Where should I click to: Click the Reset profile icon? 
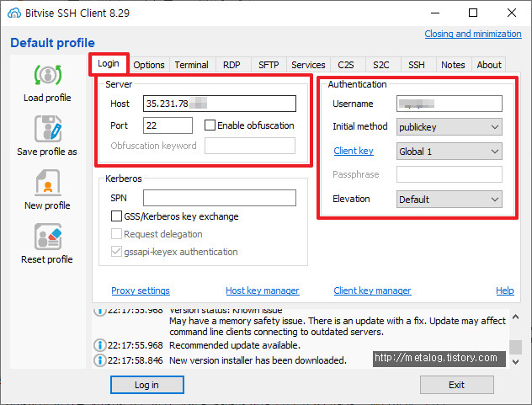[48, 237]
